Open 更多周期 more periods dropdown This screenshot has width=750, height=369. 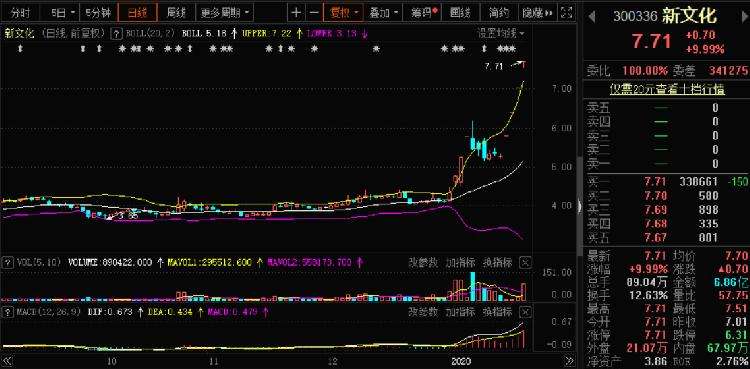pyautogui.click(x=225, y=13)
